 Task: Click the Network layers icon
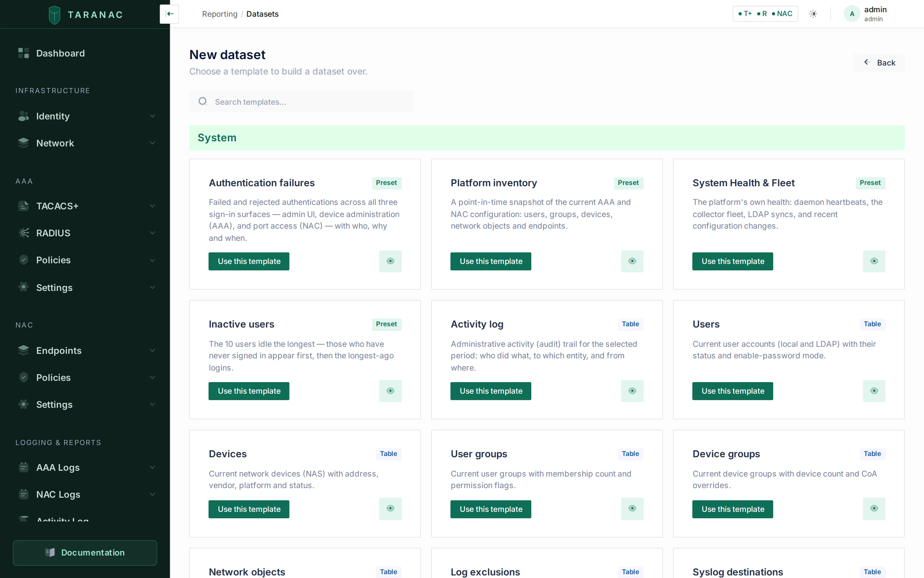click(23, 143)
